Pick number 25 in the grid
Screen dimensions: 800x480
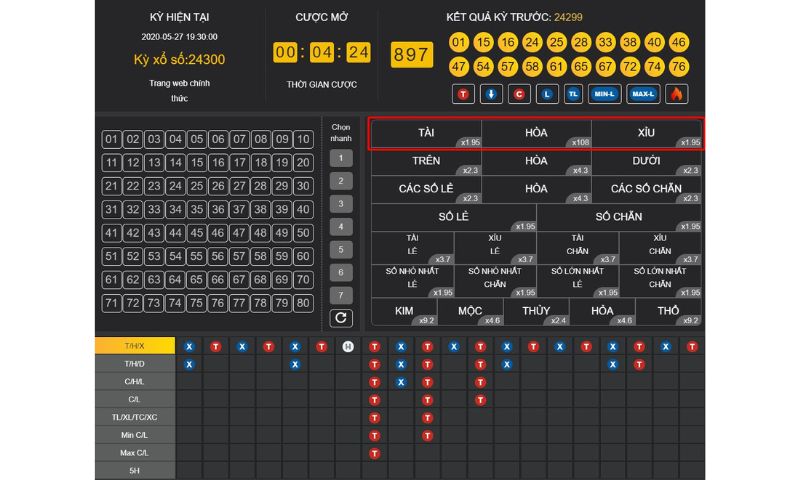point(197,186)
